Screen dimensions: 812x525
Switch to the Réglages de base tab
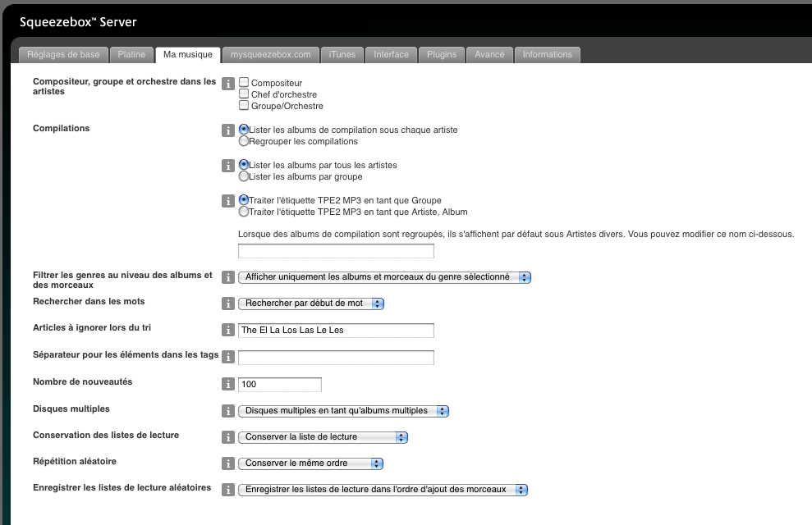pos(64,55)
